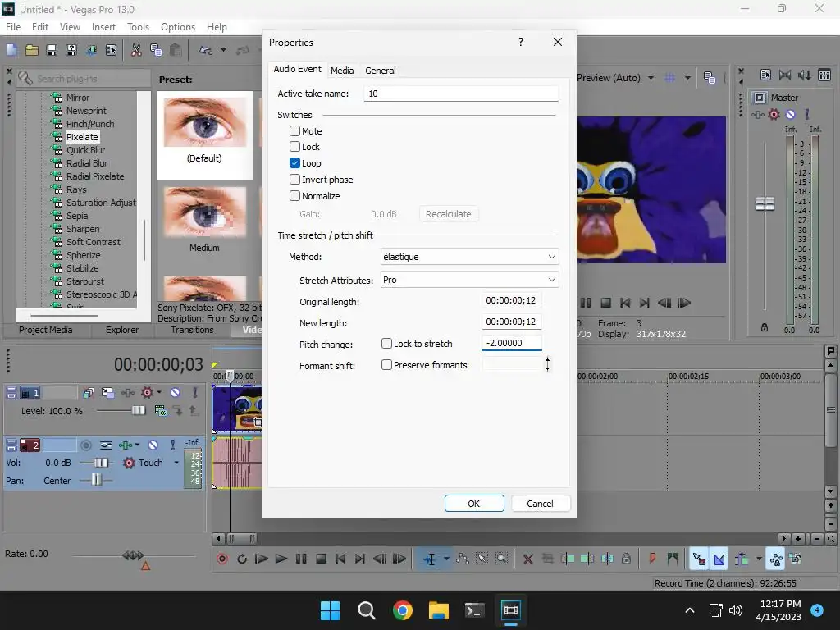Arm audio track 2 for record

(85, 445)
